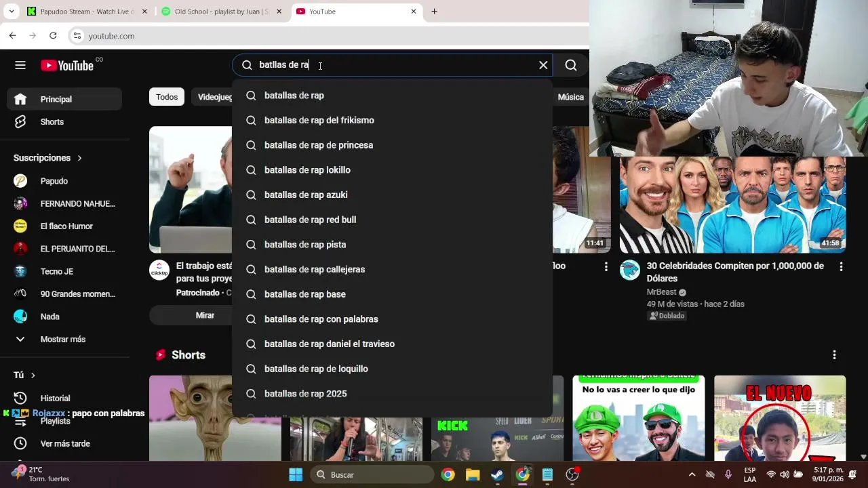
Task: Choose suggestion 'batallas de rap con palabras'
Action: (x=392, y=319)
